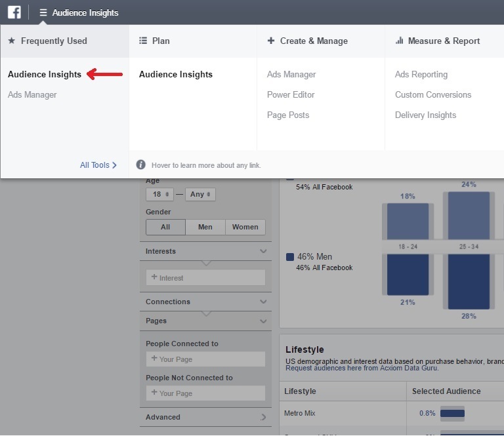Click the Selected Audience column header
504x436 pixels.
click(446, 391)
